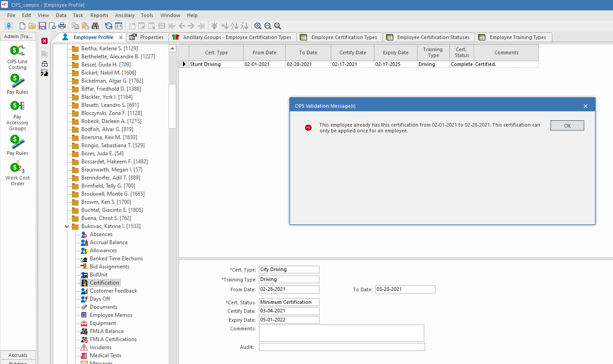The height and width of the screenshot is (364, 613).
Task: Open Find using the binoculars icon
Action: pyautogui.click(x=95, y=26)
